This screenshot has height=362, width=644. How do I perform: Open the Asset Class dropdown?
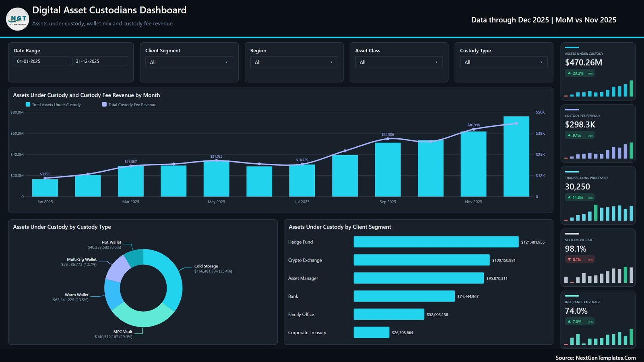point(399,62)
